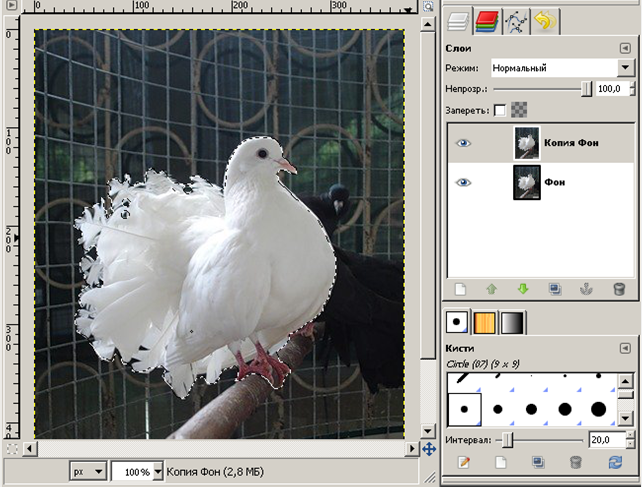Create a new layer
Screen dimensions: 642x487
[x=460, y=290]
